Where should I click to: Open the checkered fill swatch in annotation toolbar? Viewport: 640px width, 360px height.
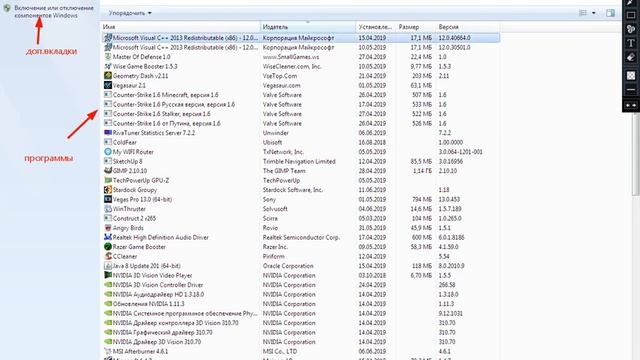click(631, 76)
